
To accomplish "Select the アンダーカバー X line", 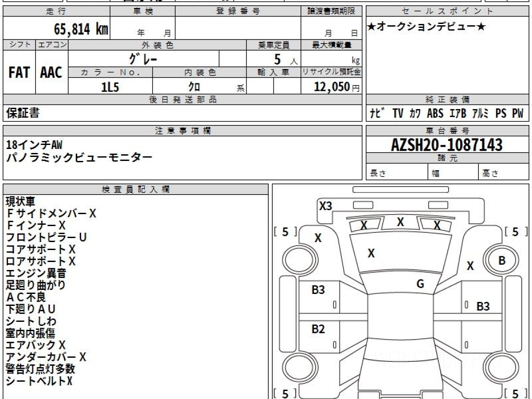I will pos(46,357).
